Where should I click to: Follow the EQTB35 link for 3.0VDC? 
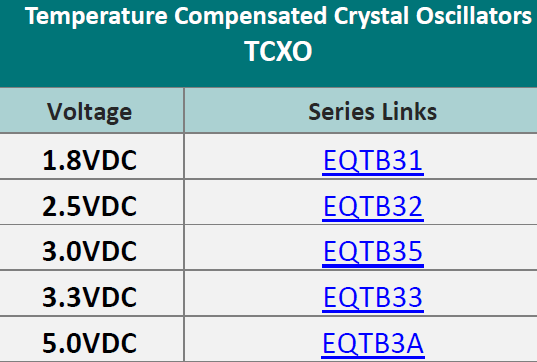373,252
